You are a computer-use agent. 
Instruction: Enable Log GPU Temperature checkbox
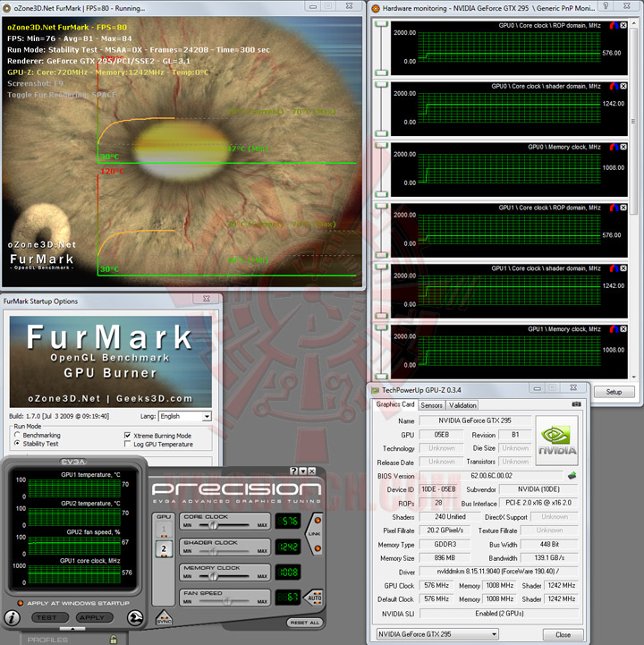click(x=128, y=444)
